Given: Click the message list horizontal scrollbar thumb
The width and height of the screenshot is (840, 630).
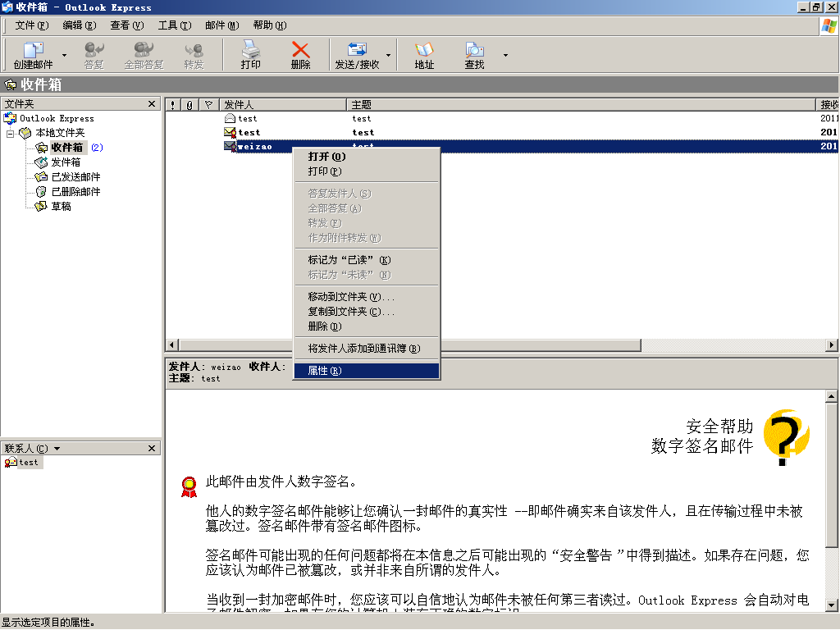Looking at the screenshot, I should tap(410, 345).
